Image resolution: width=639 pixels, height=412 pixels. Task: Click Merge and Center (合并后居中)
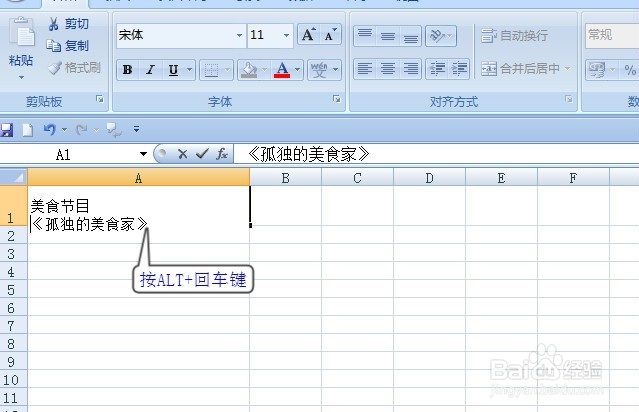520,68
